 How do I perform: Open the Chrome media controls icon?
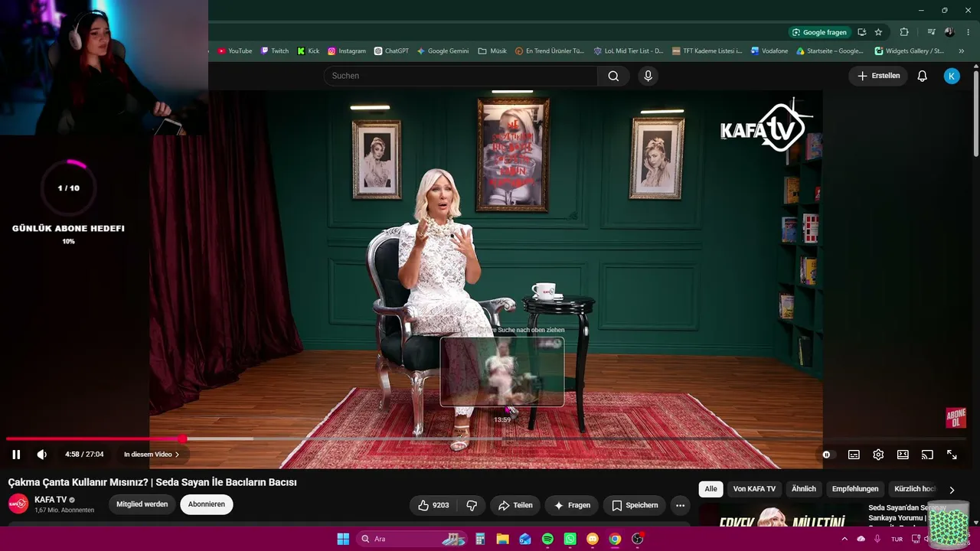tap(931, 32)
